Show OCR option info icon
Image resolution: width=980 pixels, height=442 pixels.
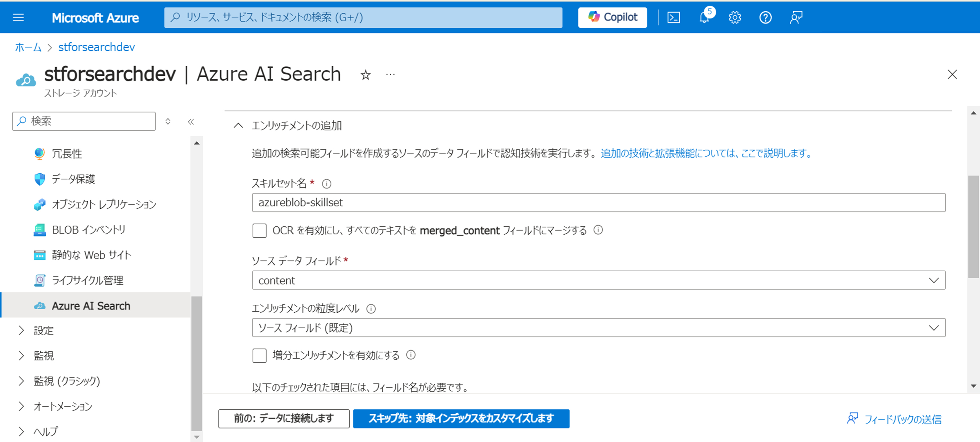598,230
